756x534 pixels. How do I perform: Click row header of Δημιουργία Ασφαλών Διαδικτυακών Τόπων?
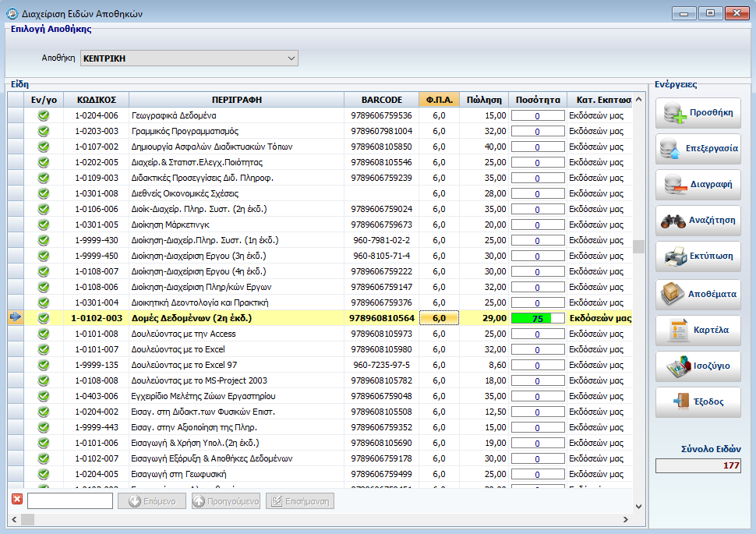(x=16, y=147)
